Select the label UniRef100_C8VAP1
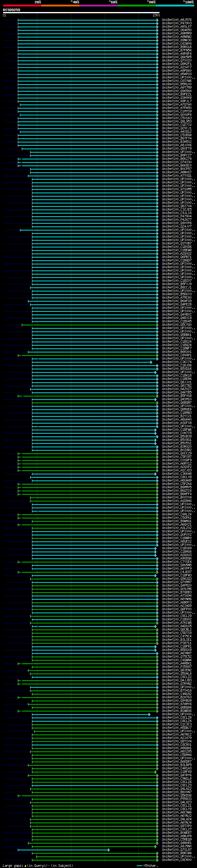The image size is (197, 868). pyautogui.click(x=177, y=355)
